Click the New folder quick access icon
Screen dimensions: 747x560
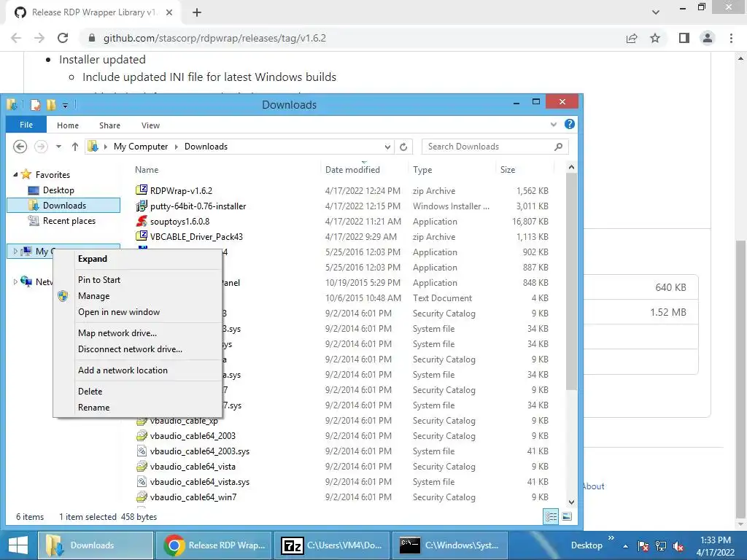50,105
